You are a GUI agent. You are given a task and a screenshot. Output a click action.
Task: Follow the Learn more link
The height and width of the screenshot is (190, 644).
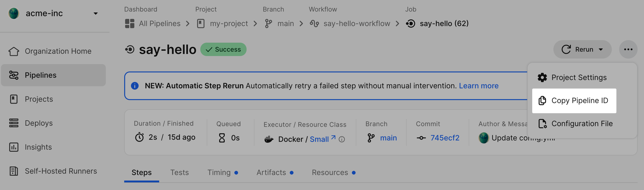click(478, 86)
